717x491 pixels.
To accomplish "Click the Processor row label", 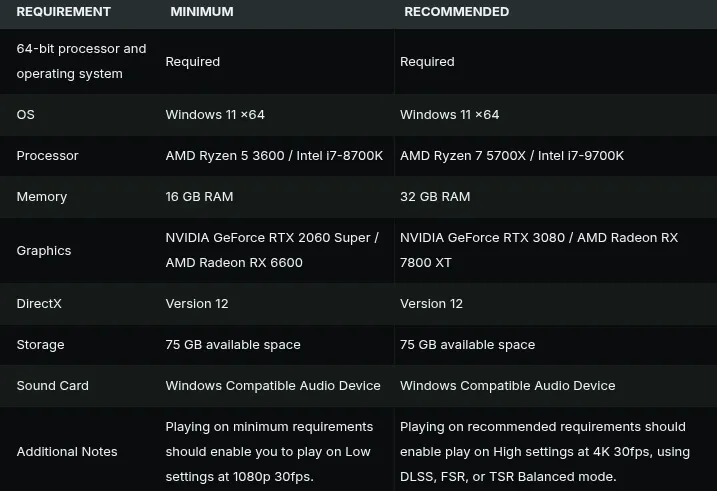I will 48,156.
